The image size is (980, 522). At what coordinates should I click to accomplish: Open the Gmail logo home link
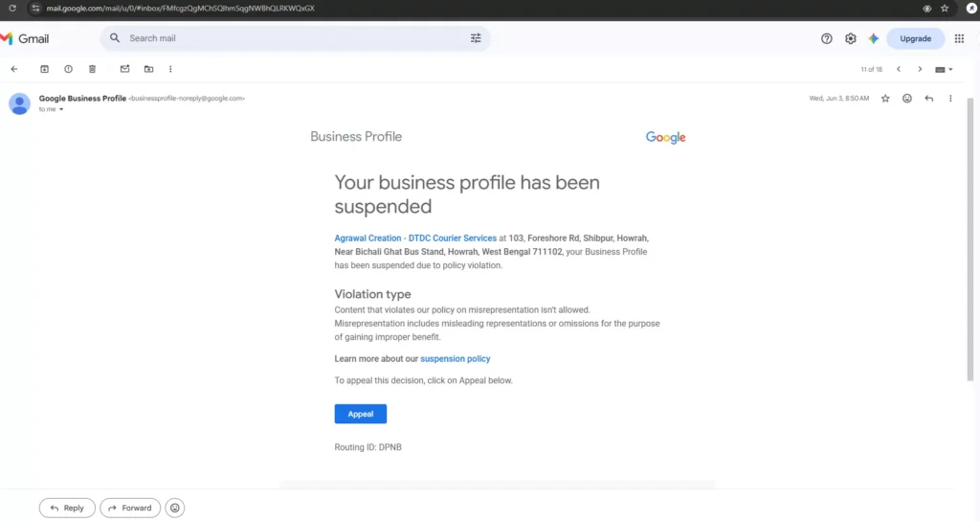(25, 38)
